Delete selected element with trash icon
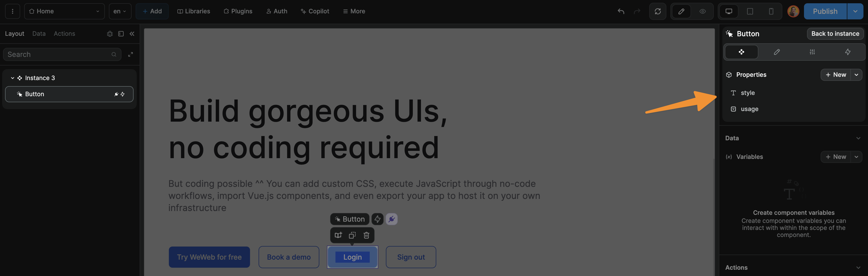 (x=366, y=235)
